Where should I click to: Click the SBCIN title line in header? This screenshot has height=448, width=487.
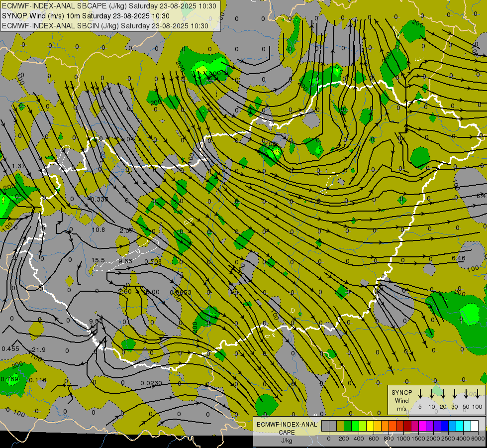pos(105,26)
